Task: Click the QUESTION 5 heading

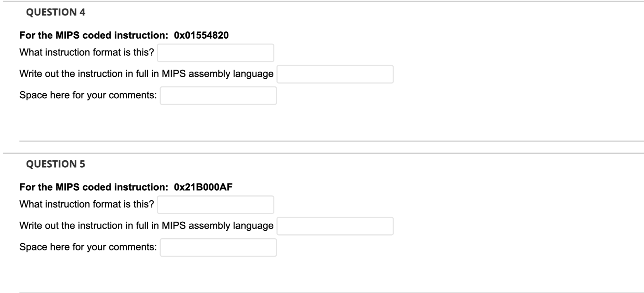Action: tap(56, 164)
